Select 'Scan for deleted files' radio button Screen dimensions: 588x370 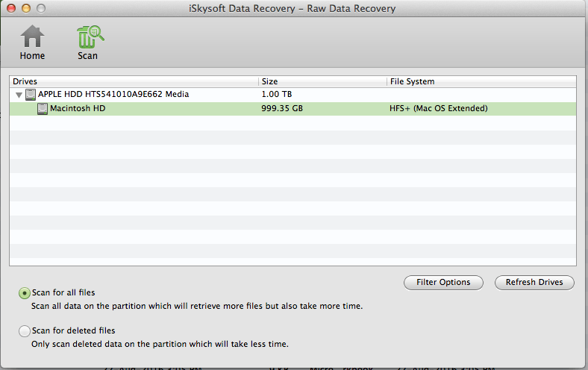coord(25,331)
